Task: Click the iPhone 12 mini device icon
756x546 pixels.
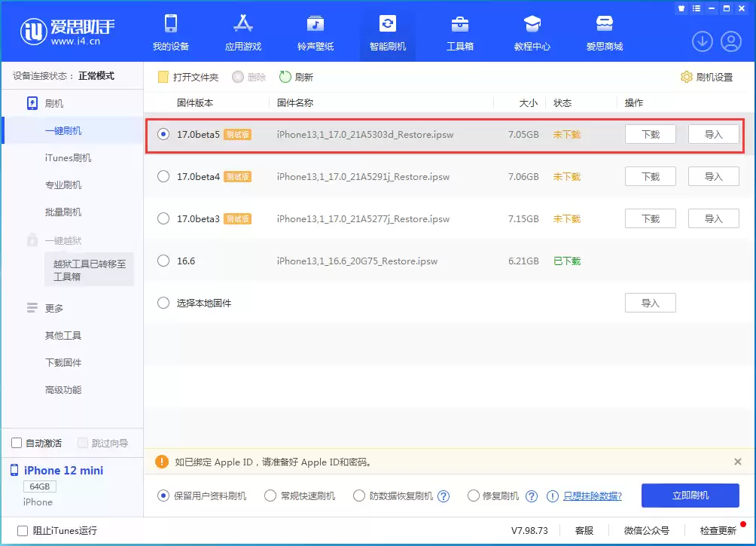Action: point(14,470)
